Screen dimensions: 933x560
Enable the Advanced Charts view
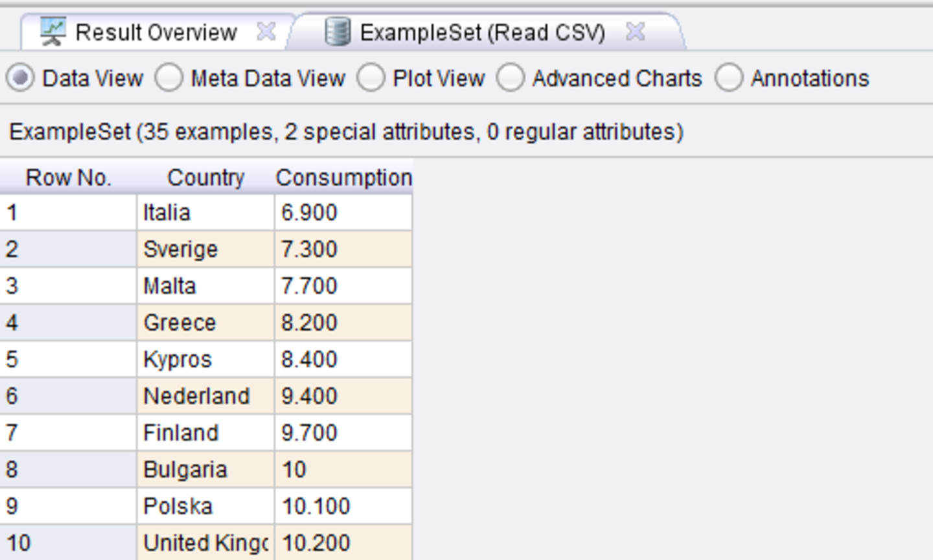click(x=511, y=78)
